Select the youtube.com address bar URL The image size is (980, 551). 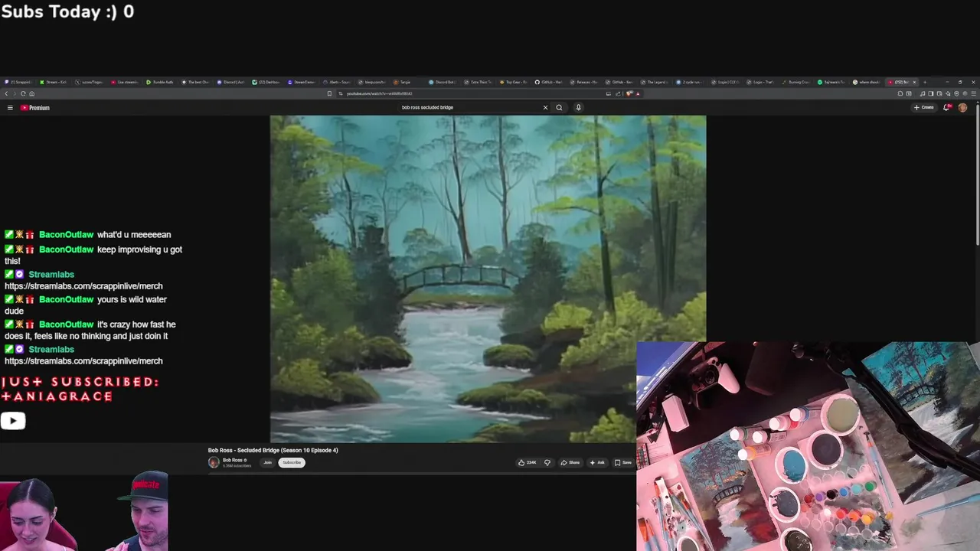pyautogui.click(x=379, y=93)
